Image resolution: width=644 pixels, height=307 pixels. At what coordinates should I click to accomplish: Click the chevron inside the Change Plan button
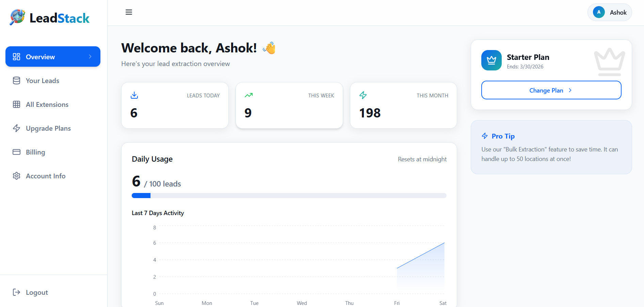(x=570, y=90)
